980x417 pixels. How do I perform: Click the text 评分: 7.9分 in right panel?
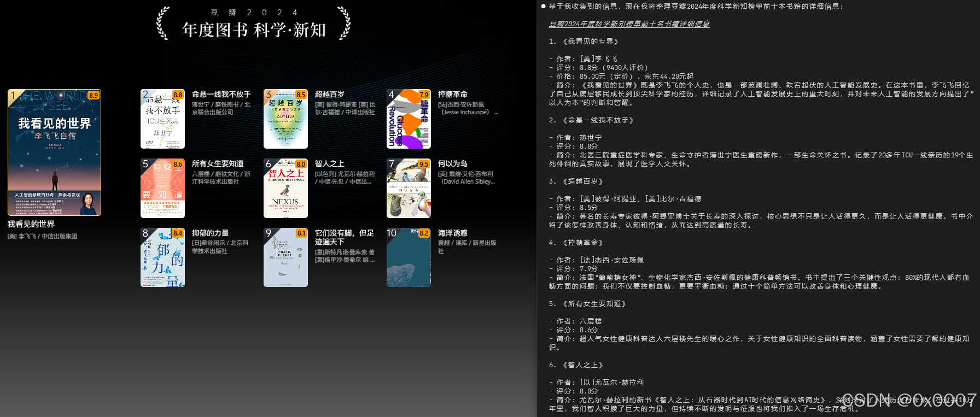pyautogui.click(x=573, y=269)
